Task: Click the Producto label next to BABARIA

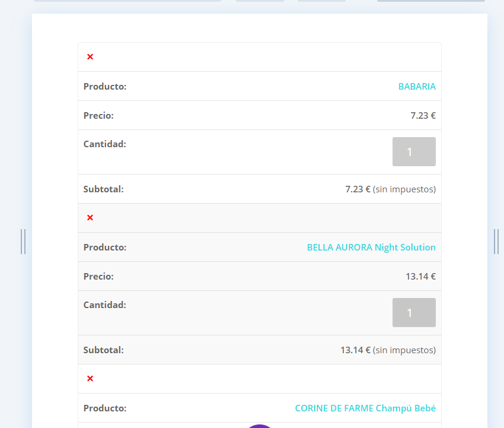Action: pyautogui.click(x=105, y=86)
